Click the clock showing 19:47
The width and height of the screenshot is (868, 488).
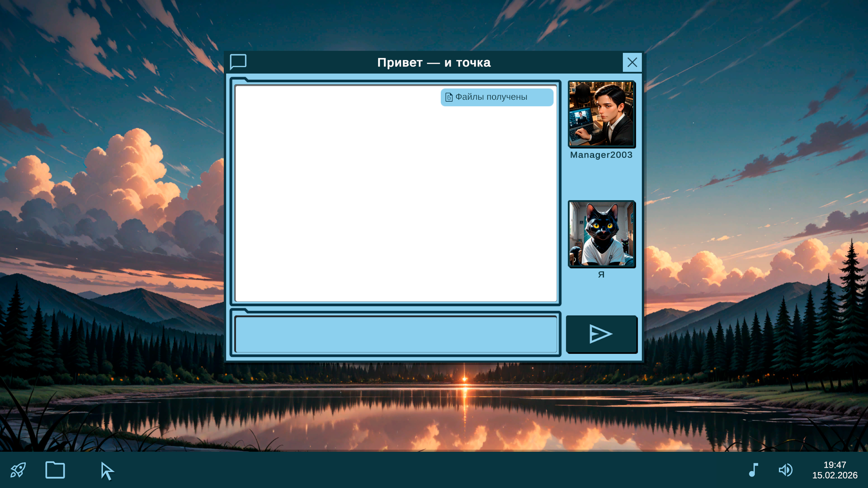click(835, 465)
